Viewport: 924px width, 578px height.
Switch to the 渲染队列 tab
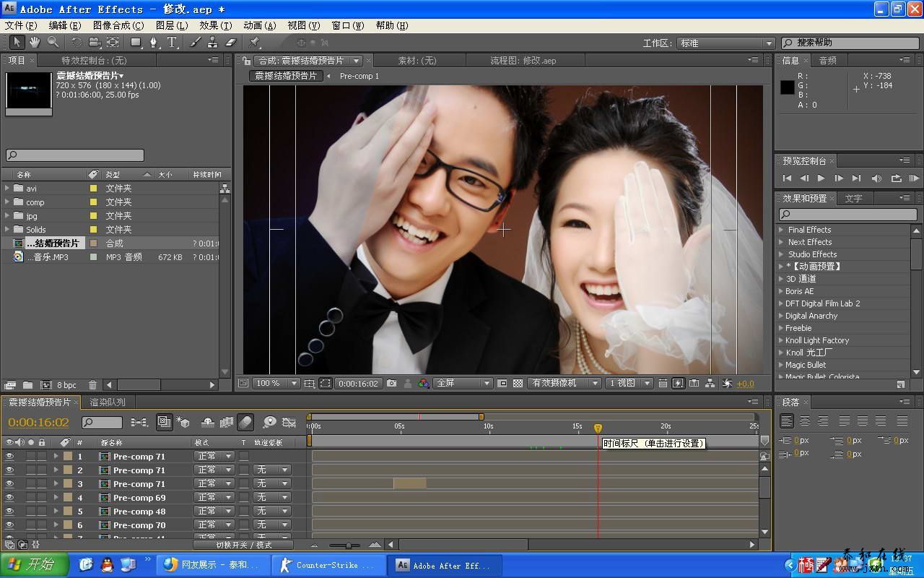coord(108,402)
